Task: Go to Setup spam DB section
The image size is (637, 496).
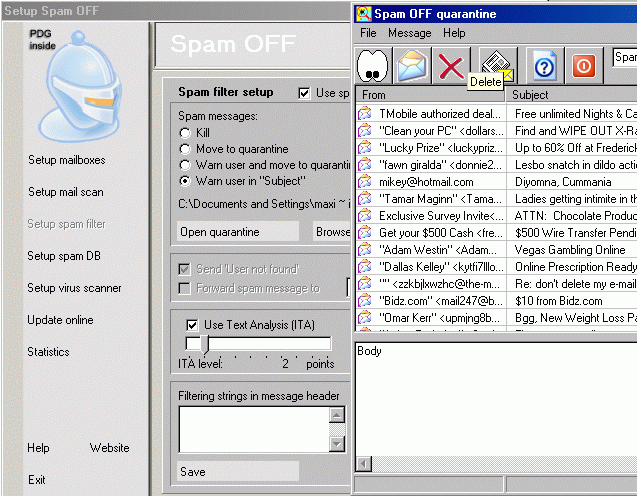Action: (64, 256)
